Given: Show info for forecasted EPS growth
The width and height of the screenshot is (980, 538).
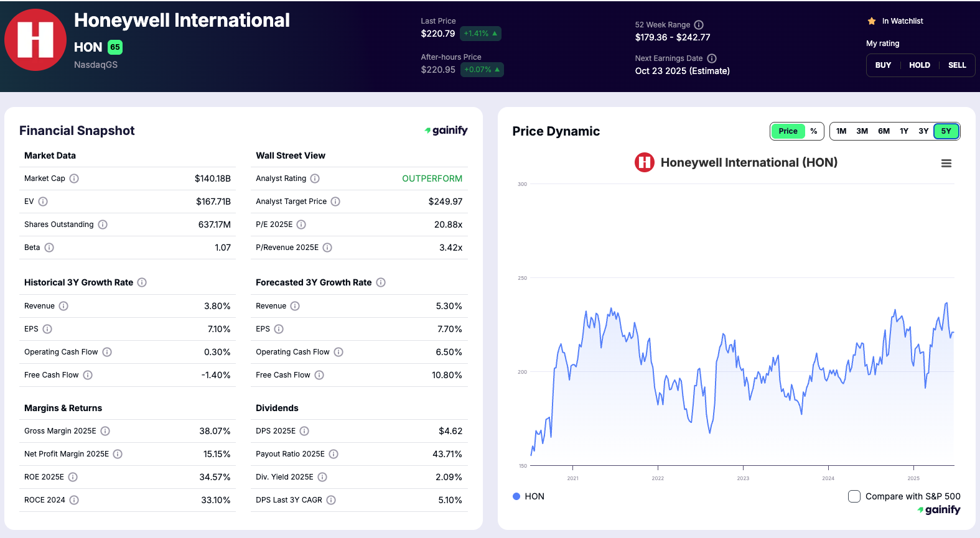Looking at the screenshot, I should (279, 329).
